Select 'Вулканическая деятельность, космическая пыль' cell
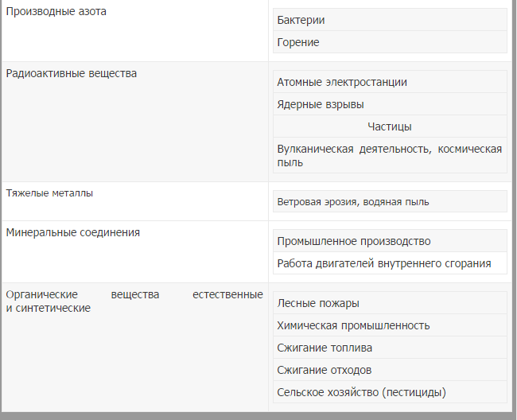Screen dimensions: 517x420 point(389,156)
